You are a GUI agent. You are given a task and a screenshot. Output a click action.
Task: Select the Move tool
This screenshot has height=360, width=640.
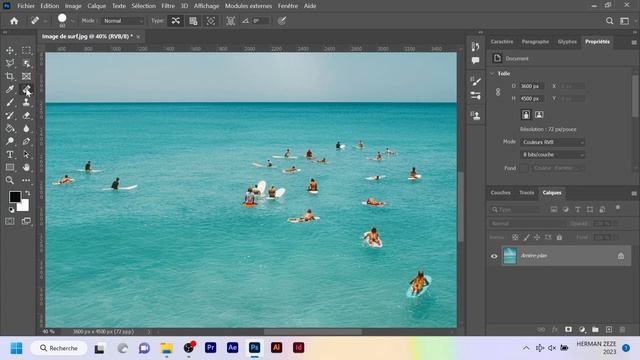coord(10,50)
